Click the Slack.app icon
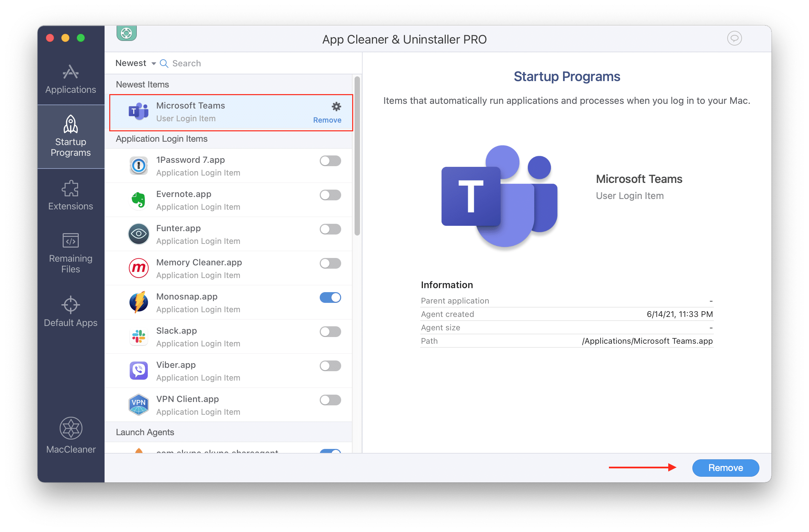The image size is (809, 532). (x=138, y=336)
